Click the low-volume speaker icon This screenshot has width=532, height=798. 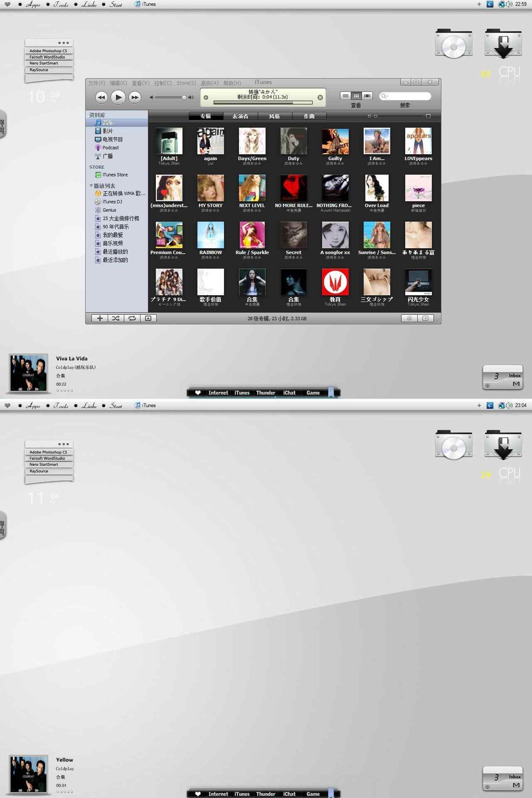[152, 97]
